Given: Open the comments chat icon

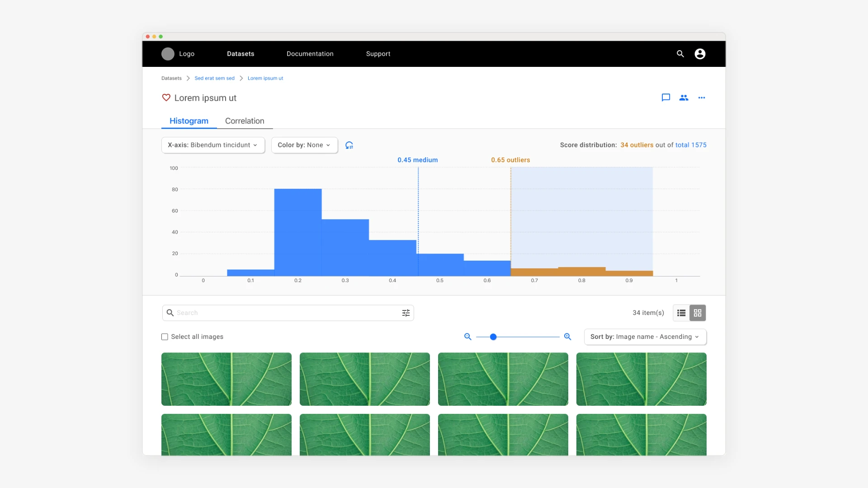Looking at the screenshot, I should click(665, 98).
